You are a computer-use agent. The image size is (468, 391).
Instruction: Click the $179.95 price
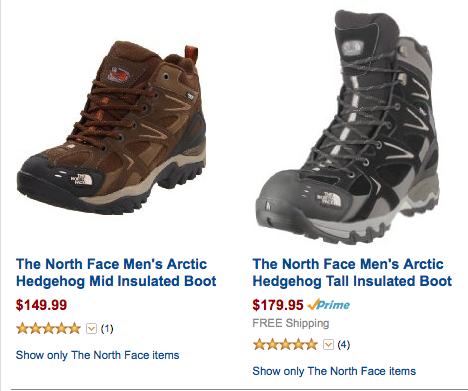pos(278,305)
